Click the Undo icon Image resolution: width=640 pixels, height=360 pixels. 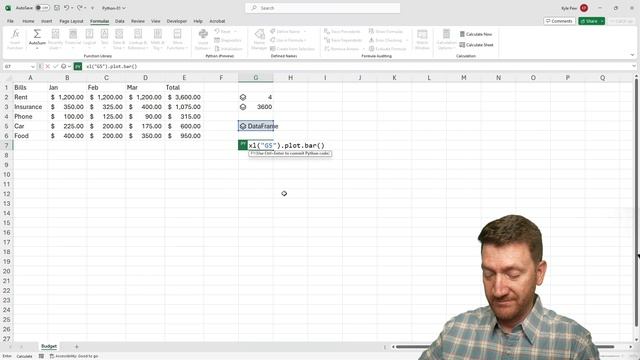click(66, 8)
